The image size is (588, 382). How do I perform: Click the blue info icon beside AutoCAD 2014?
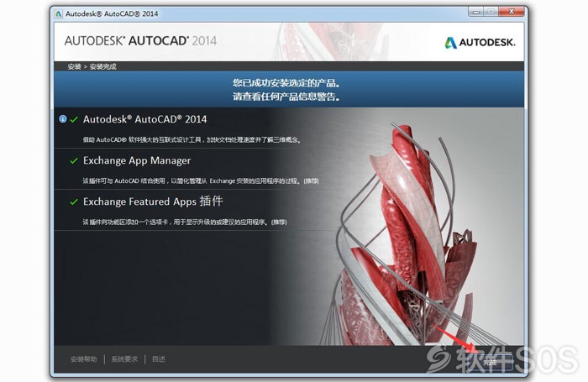(63, 119)
